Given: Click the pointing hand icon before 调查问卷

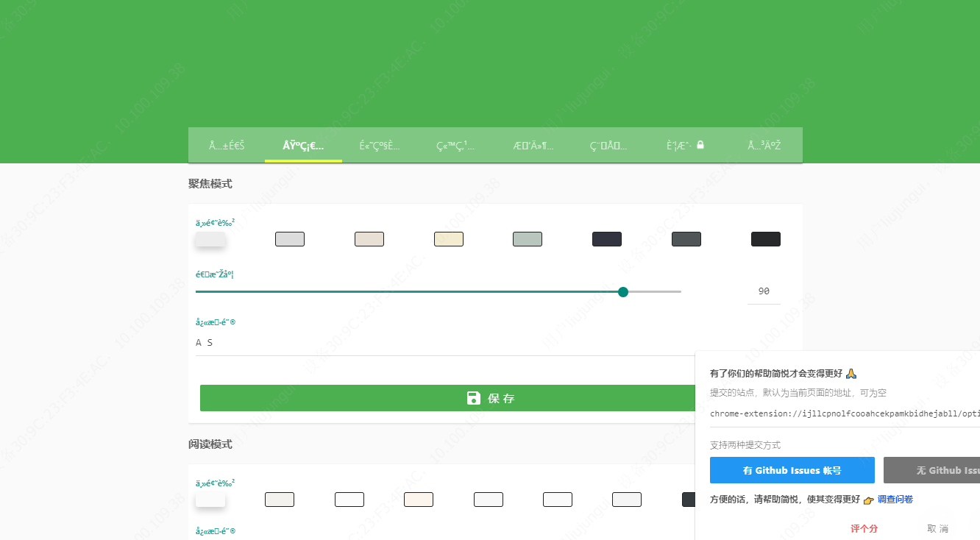Looking at the screenshot, I should pyautogui.click(x=869, y=500).
